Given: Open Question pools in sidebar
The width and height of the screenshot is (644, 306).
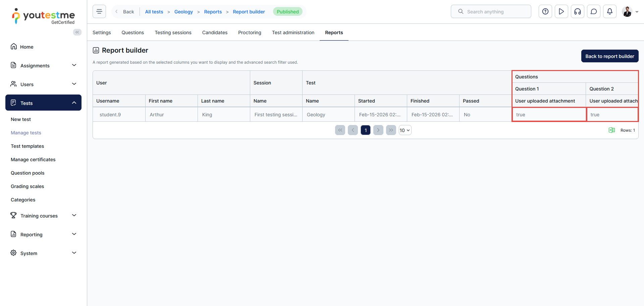Looking at the screenshot, I should click(x=28, y=173).
